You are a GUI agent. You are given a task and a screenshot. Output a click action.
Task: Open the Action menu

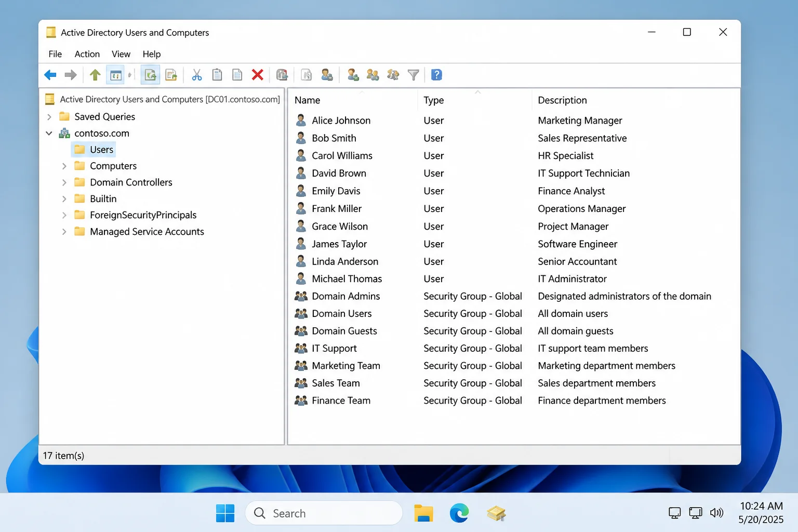(87, 54)
